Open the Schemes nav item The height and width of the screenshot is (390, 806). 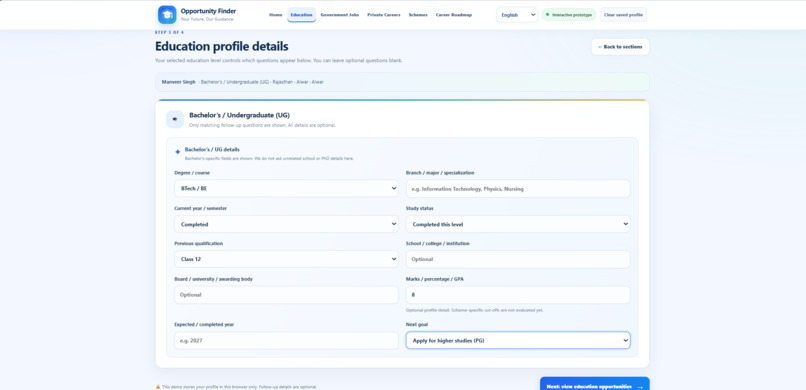pos(418,15)
